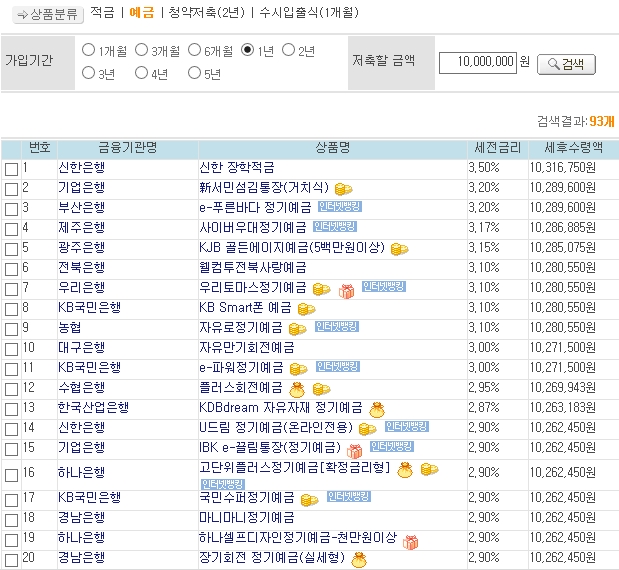Viewport: 619px width, 570px height.
Task: Open the 자유만기회전예금 product link
Action: 247,347
